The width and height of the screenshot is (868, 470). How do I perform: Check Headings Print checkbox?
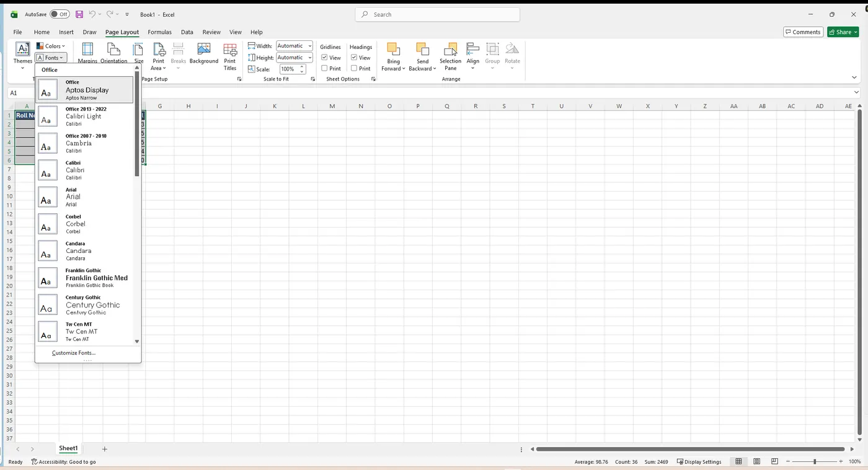pos(354,68)
